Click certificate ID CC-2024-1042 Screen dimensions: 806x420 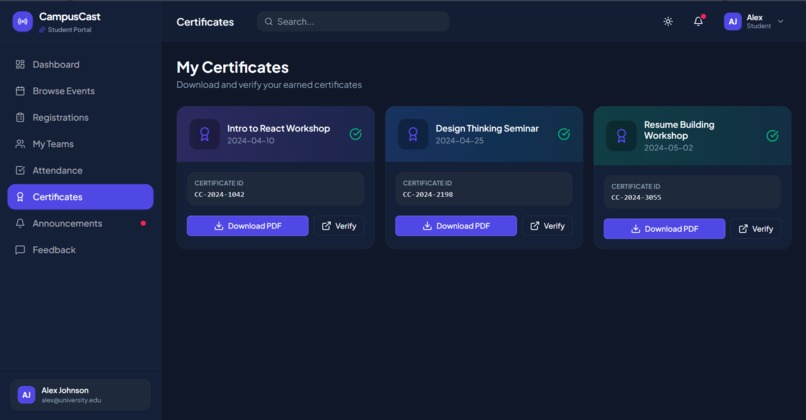point(219,194)
